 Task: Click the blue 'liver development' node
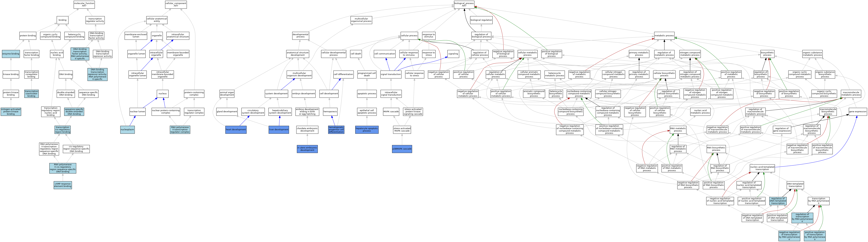tap(279, 130)
